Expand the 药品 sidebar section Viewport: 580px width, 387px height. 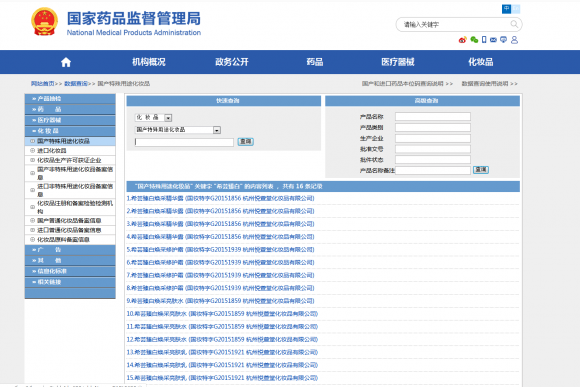[70, 110]
